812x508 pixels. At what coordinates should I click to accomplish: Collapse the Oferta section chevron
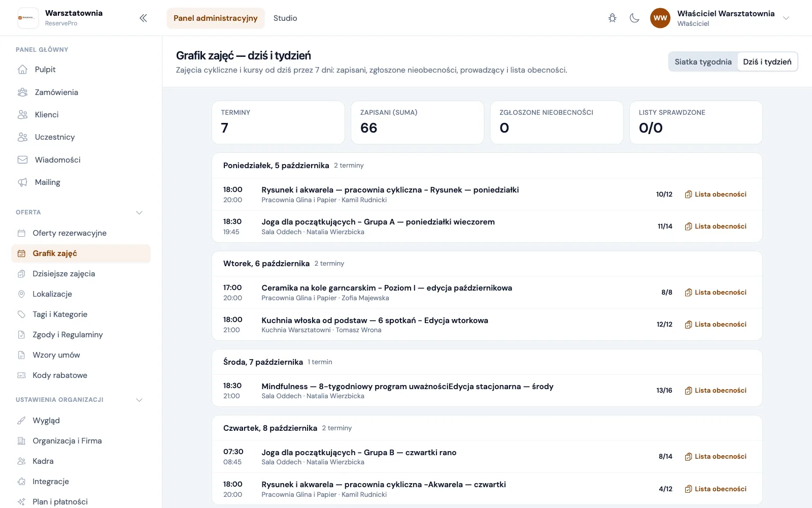coord(139,212)
